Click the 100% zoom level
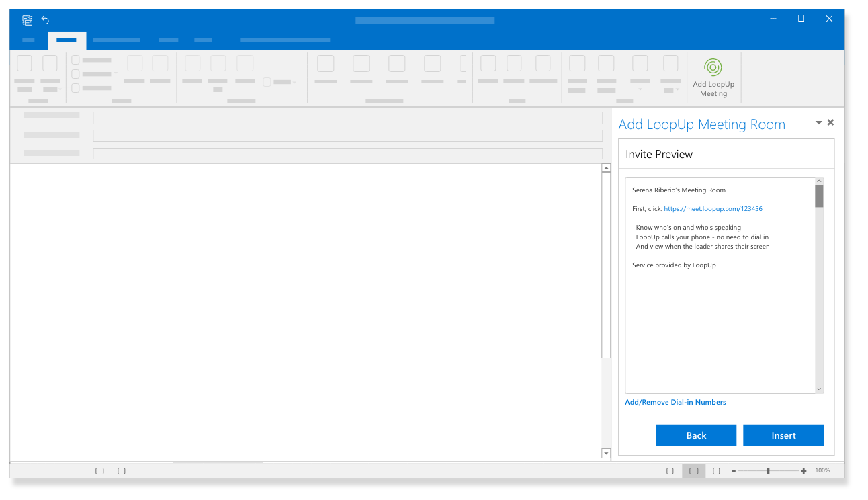Image resolution: width=868 pixels, height=500 pixels. pyautogui.click(x=822, y=471)
